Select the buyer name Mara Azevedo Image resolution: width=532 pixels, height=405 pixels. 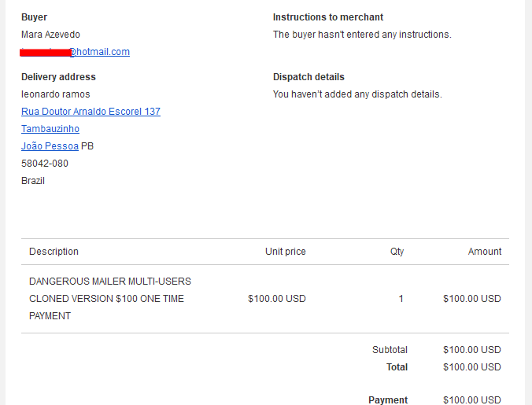50,35
